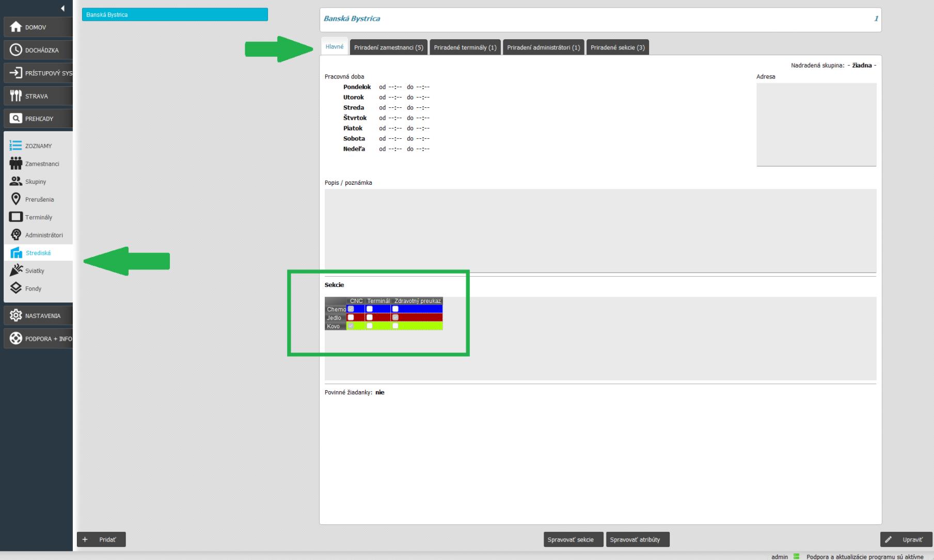
Task: Click the Nastavenia gear icon
Action: (16, 315)
